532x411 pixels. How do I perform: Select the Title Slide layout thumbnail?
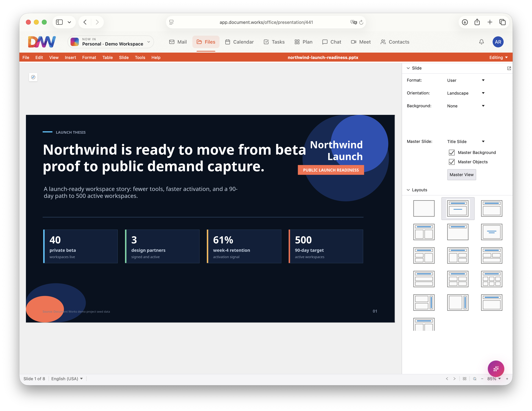coord(458,208)
